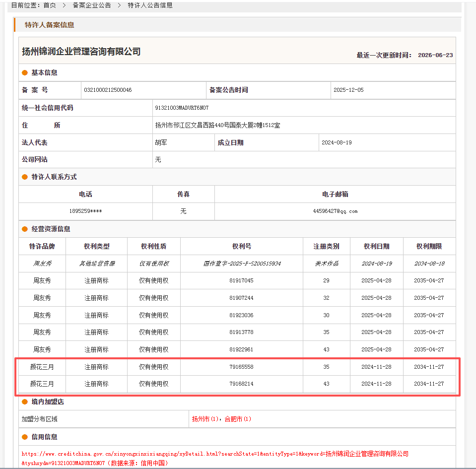
Task: Click update date 2026-06-23
Action: 435,55
